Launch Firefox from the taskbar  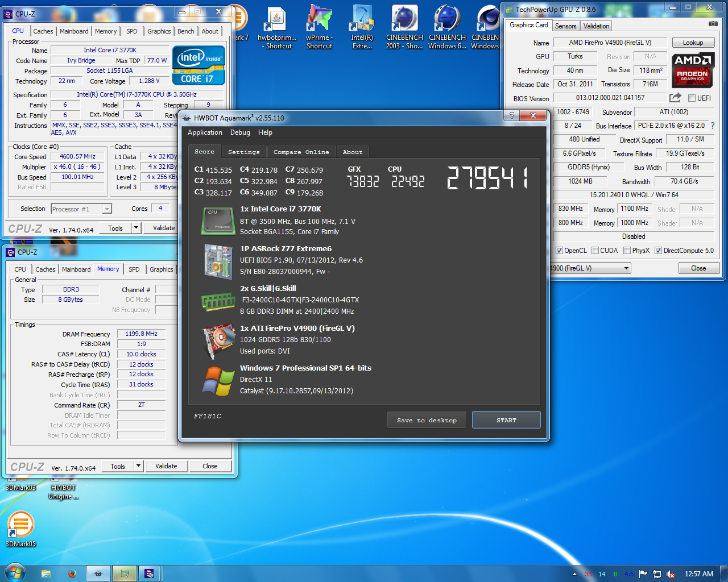click(x=72, y=573)
